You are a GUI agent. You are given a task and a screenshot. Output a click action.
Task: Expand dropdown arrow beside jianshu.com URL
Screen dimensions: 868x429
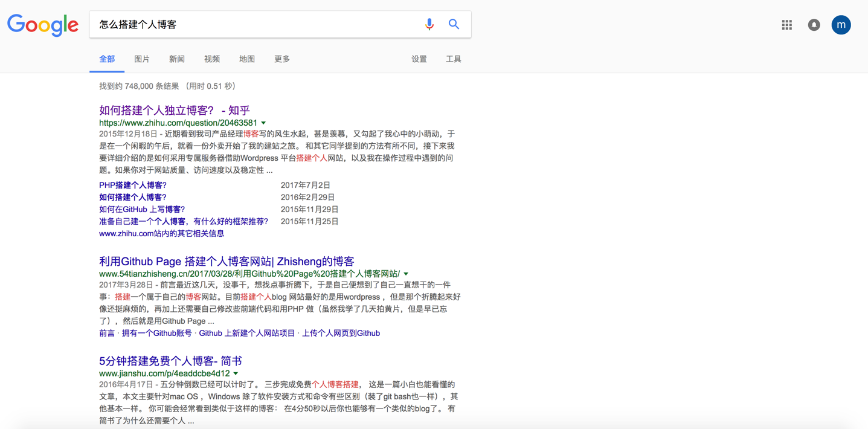[x=236, y=374]
